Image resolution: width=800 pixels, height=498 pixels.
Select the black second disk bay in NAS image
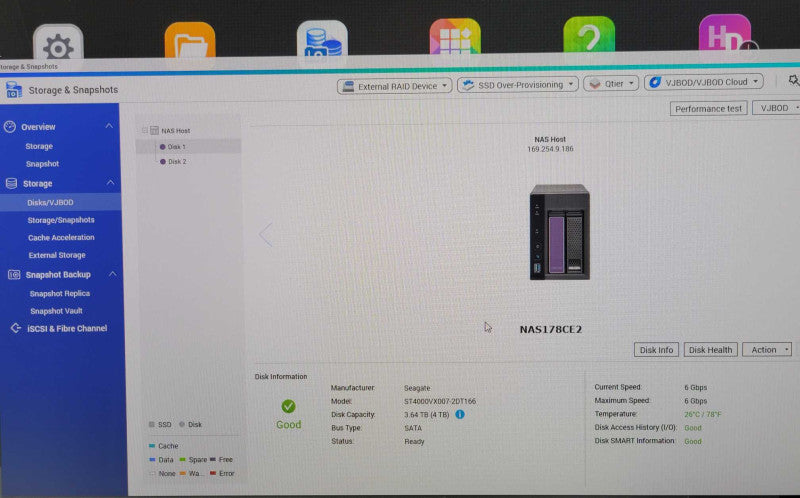tap(574, 243)
